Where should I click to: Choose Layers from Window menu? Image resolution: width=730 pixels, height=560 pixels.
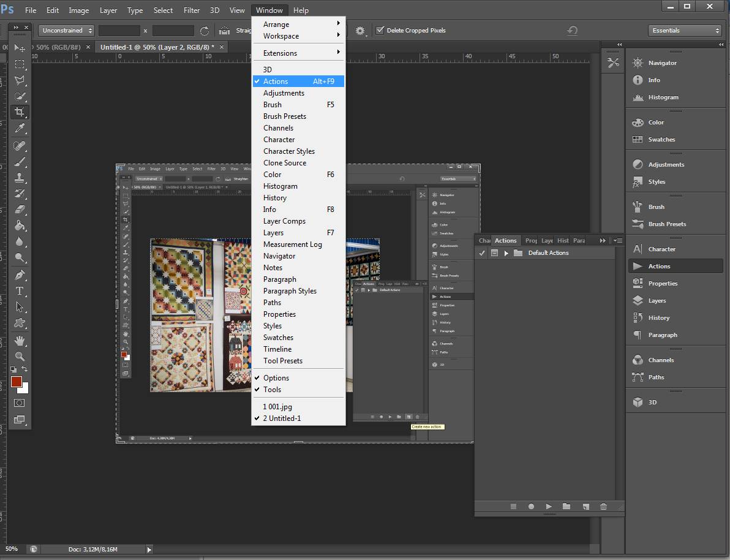point(298,232)
